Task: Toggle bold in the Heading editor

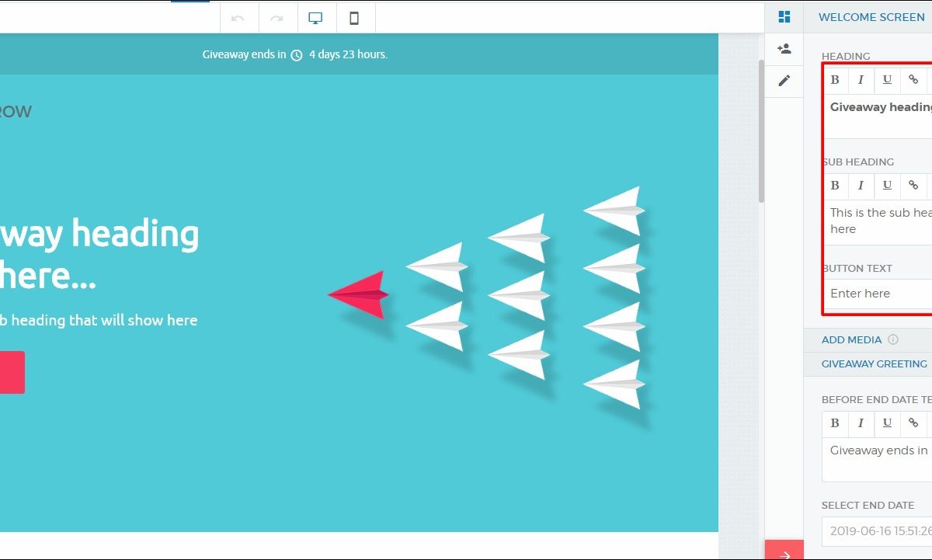Action: [x=835, y=79]
